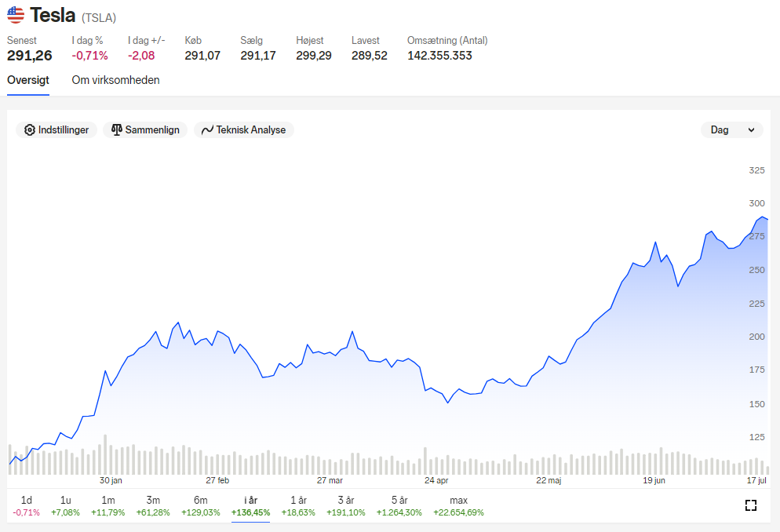This screenshot has width=780, height=532.
Task: Show the 3 år price history
Action: coord(346,505)
